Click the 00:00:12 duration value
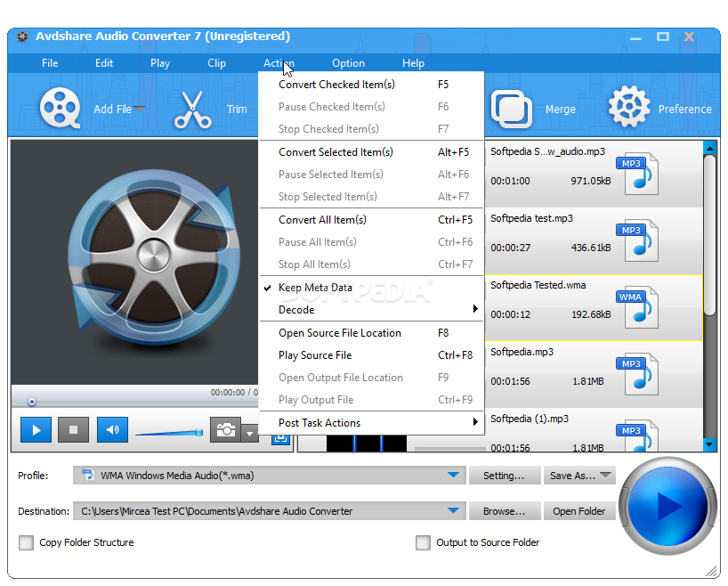 510,314
